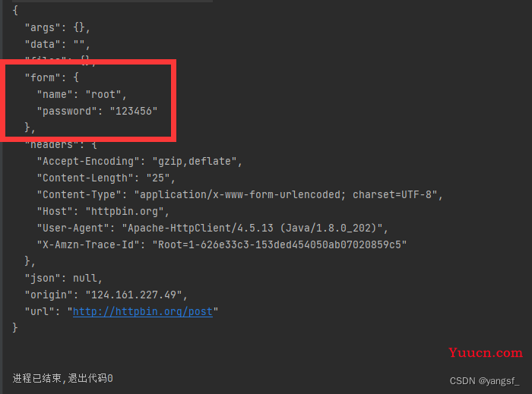This screenshot has width=532, height=394.
Task: Click the "form" key line
Action: click(52, 77)
